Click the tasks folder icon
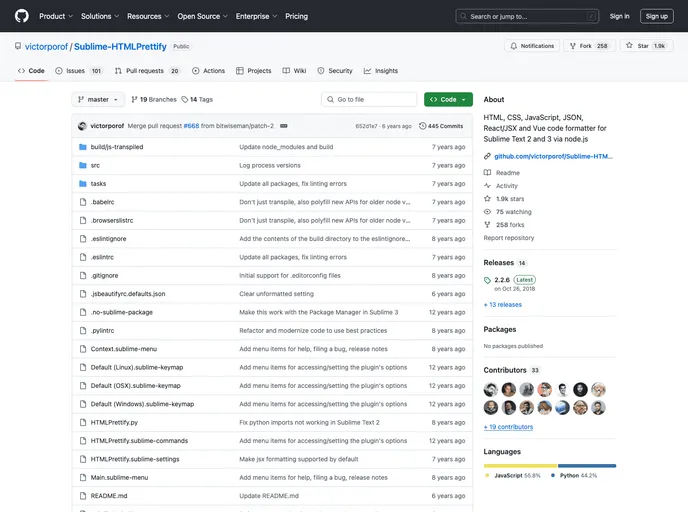 (x=82, y=184)
